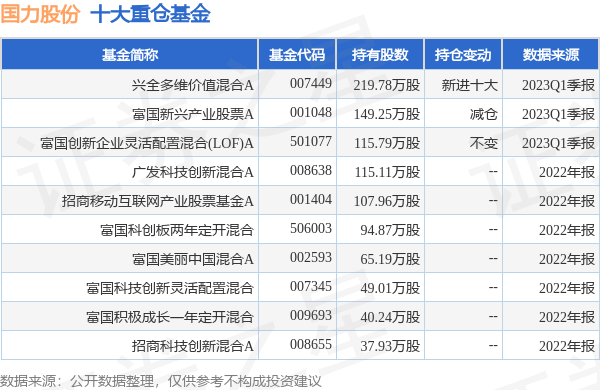Click fund code 001048
Viewport: 600px width, 390px height.
[x=311, y=113]
